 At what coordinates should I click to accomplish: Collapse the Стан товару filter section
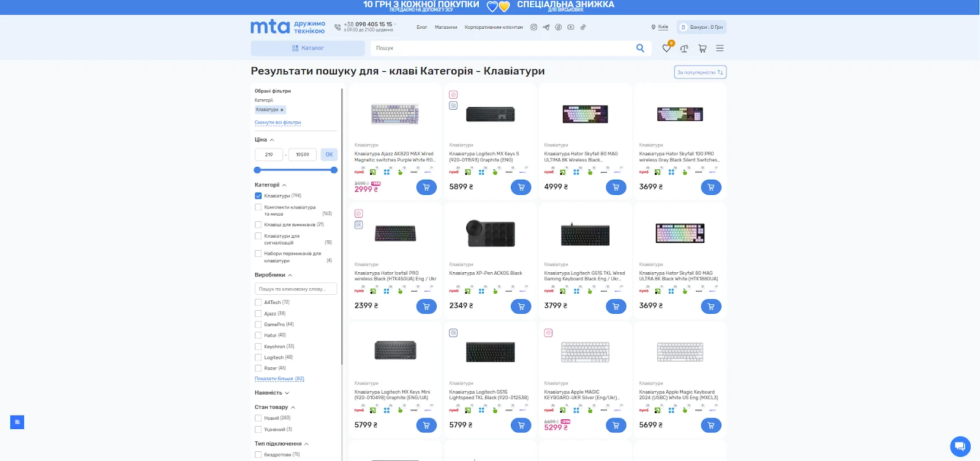(x=275, y=407)
